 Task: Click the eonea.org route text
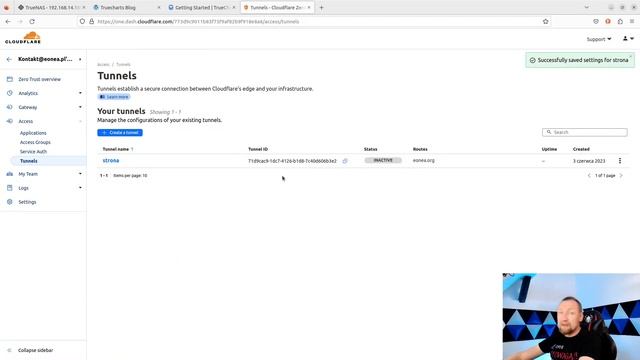click(424, 160)
